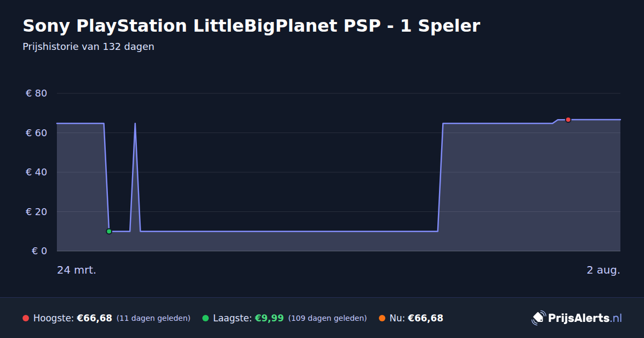Click the Laagste €9,99 price value
This screenshot has width=644, height=338.
269,318
